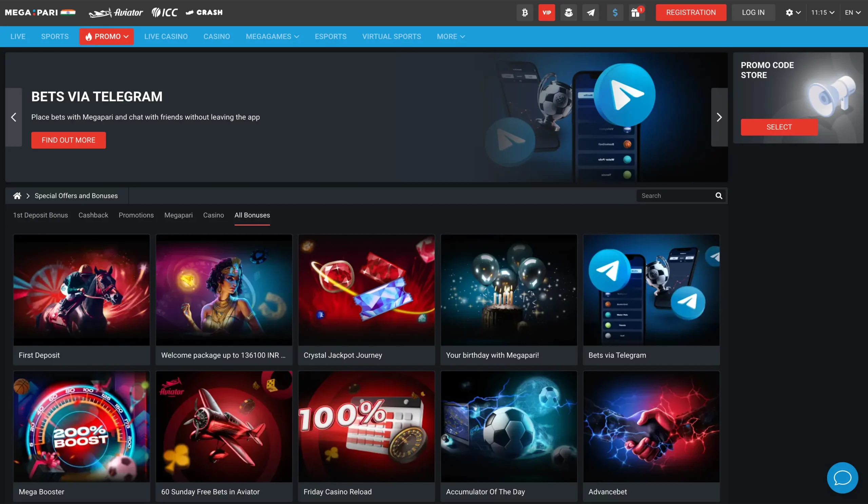Open the Telegram paper-plane icon in header
The height and width of the screenshot is (504, 868).
click(x=590, y=13)
